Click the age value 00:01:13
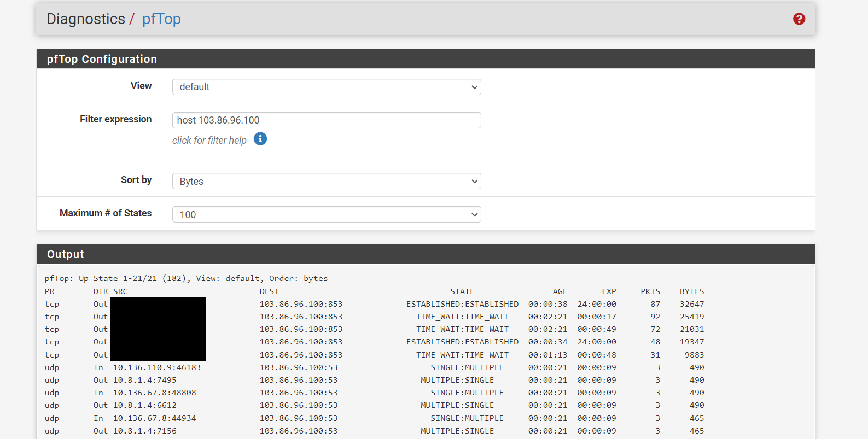The image size is (868, 439). 547,355
